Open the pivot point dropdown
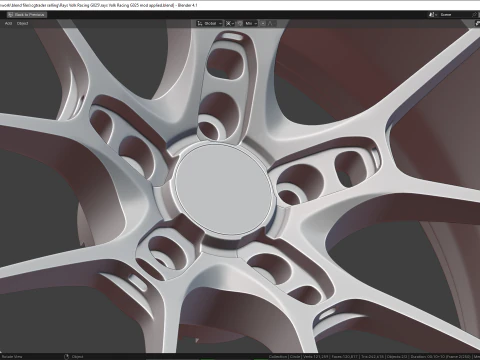 pyautogui.click(x=229, y=23)
